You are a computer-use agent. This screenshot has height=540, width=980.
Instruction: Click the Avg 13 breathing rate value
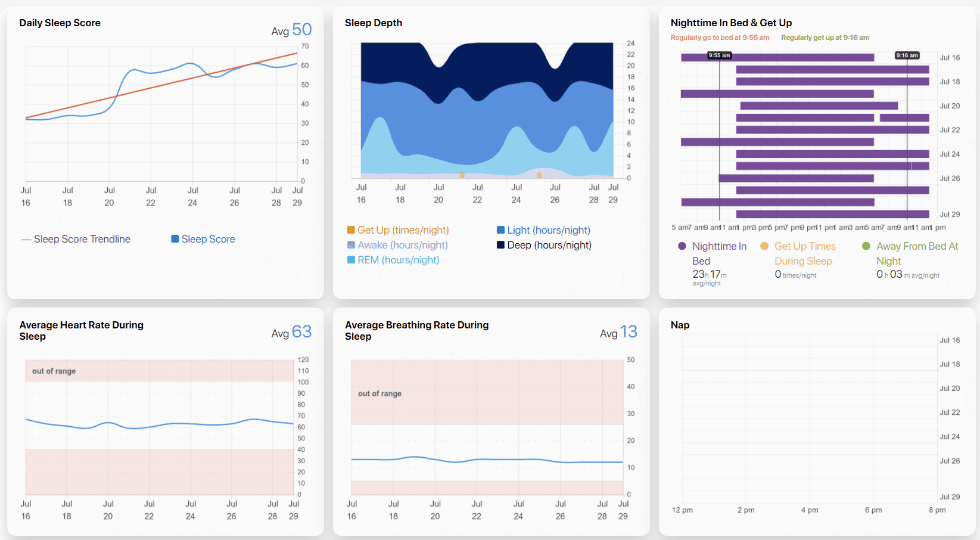point(628,332)
